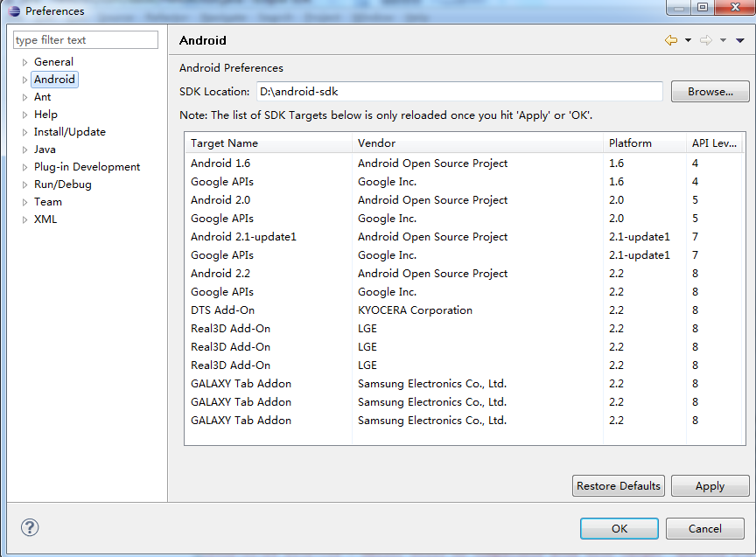
Task: Select Team preferences category
Action: point(48,202)
